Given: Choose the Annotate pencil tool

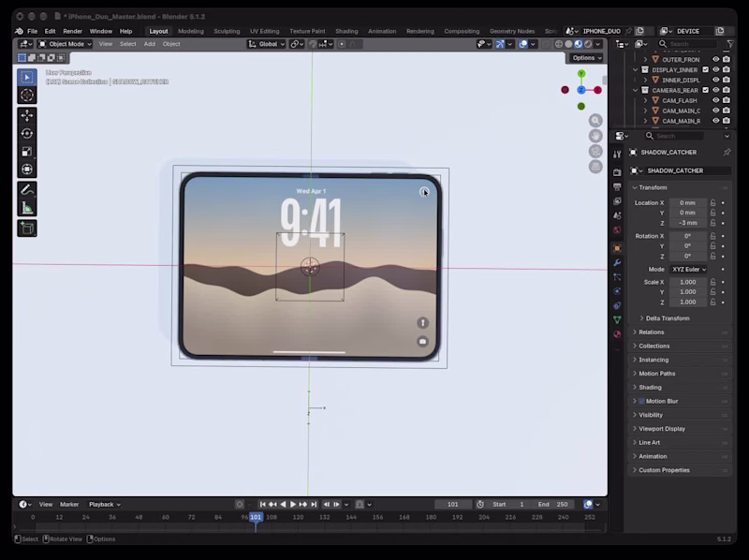Looking at the screenshot, I should pyautogui.click(x=27, y=190).
